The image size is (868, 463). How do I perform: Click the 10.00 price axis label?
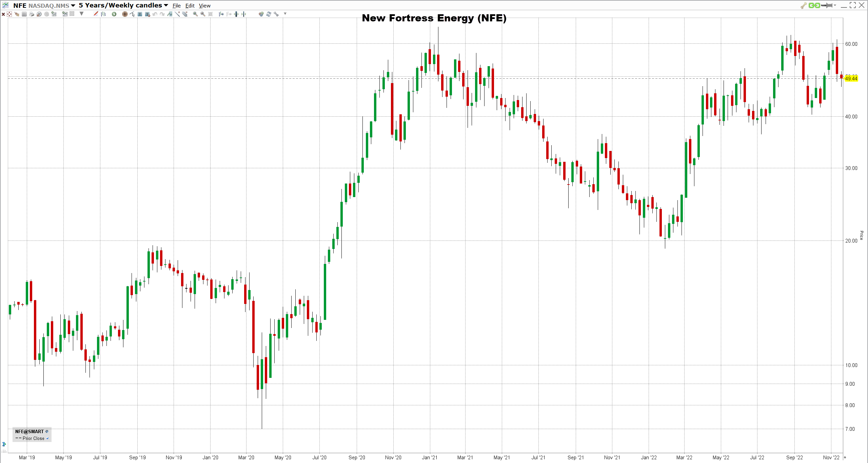[851, 365]
